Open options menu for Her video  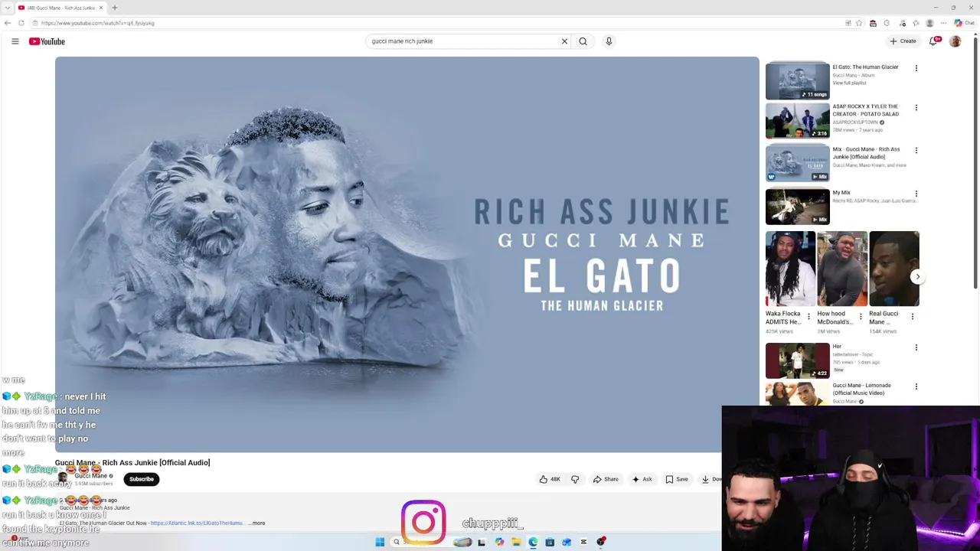916,347
